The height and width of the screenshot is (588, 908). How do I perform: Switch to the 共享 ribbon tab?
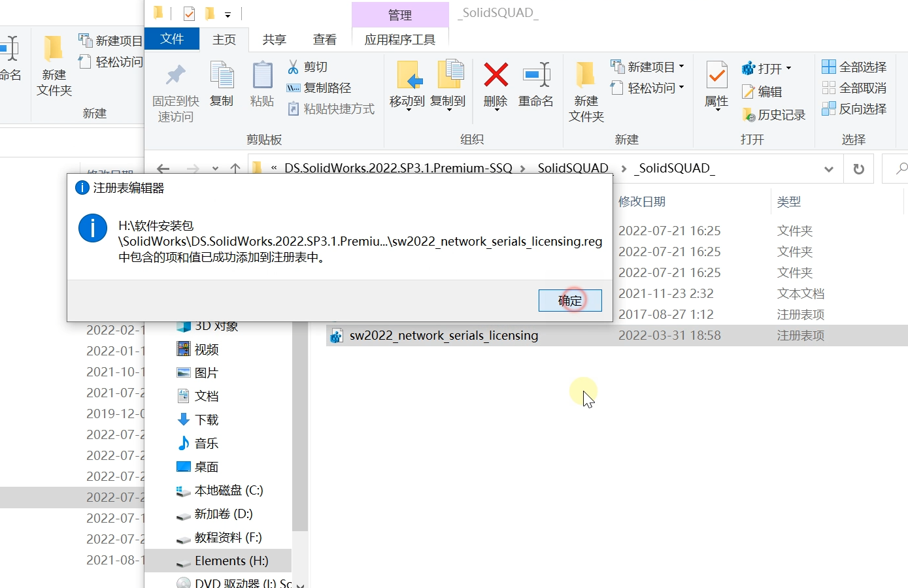(x=275, y=40)
